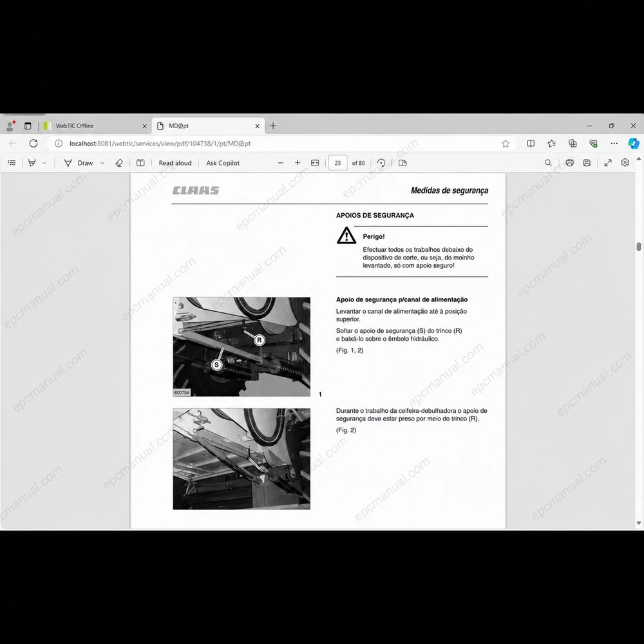Screen dimensions: 644x644
Task: Click the vertical scrollbar thumb
Action: (x=639, y=247)
